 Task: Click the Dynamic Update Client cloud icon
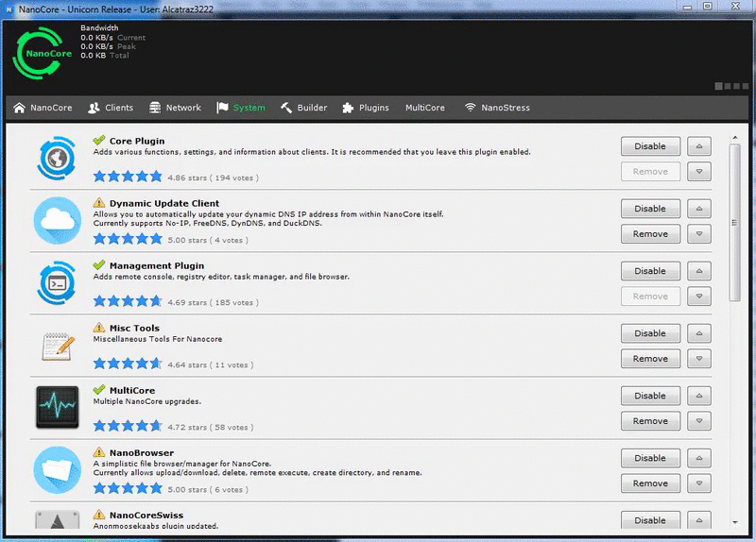click(58, 220)
